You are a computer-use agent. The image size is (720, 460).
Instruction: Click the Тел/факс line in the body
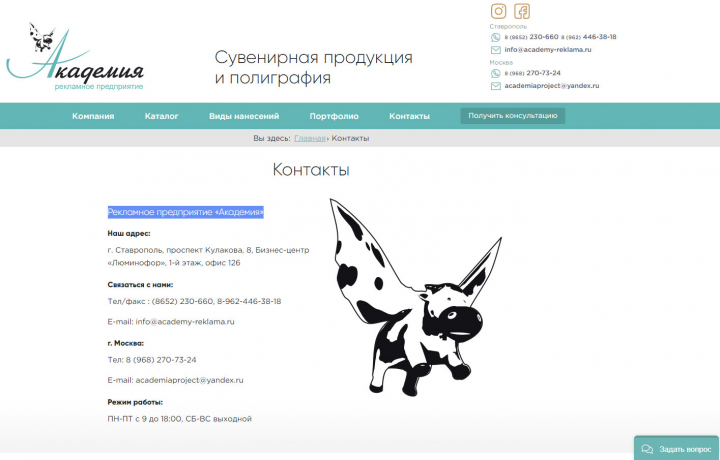(194, 302)
